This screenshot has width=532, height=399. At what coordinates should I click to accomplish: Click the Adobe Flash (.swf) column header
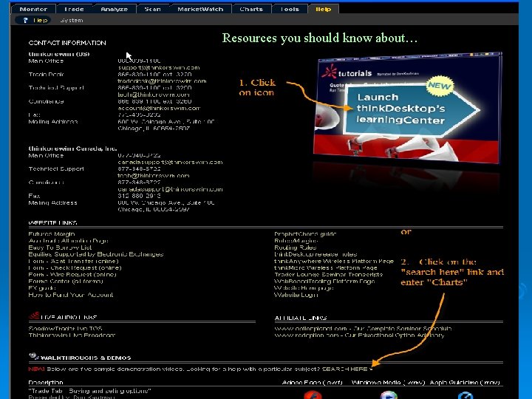click(x=312, y=383)
